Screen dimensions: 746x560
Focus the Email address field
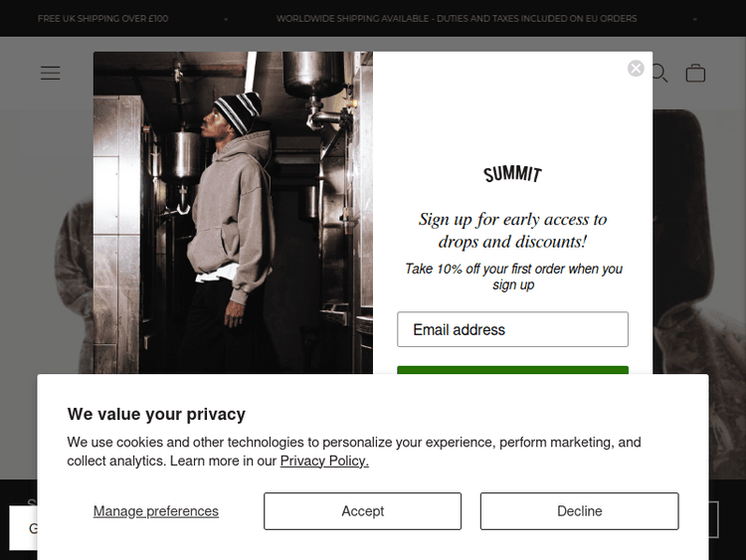click(512, 329)
